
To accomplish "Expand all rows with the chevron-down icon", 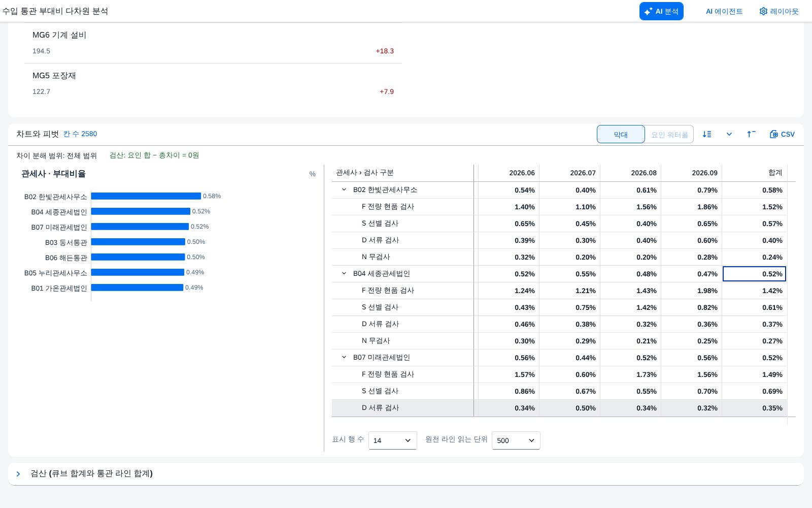I will (x=729, y=134).
